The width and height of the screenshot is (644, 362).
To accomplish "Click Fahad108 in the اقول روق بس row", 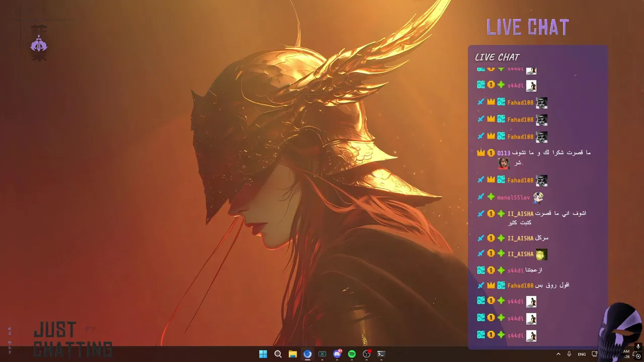I will 520,286.
